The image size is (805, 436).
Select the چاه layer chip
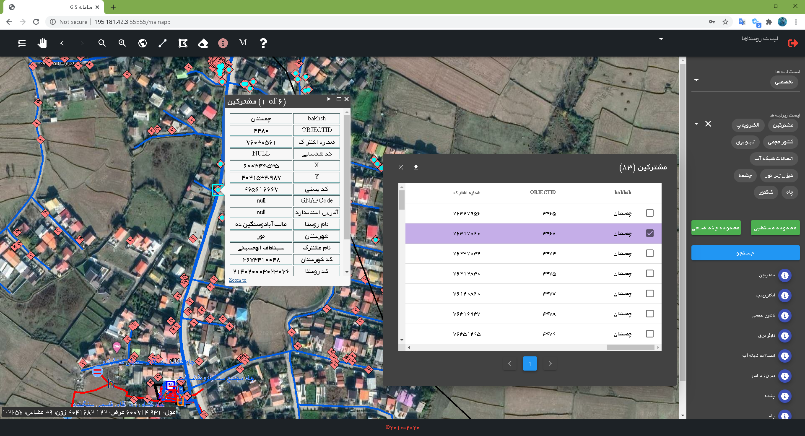pos(790,192)
